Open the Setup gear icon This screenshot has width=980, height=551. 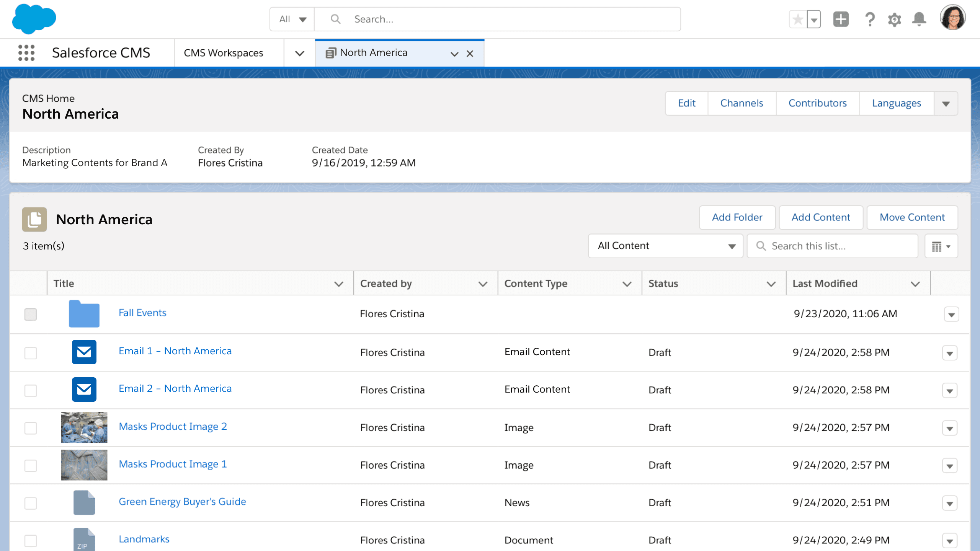[894, 19]
